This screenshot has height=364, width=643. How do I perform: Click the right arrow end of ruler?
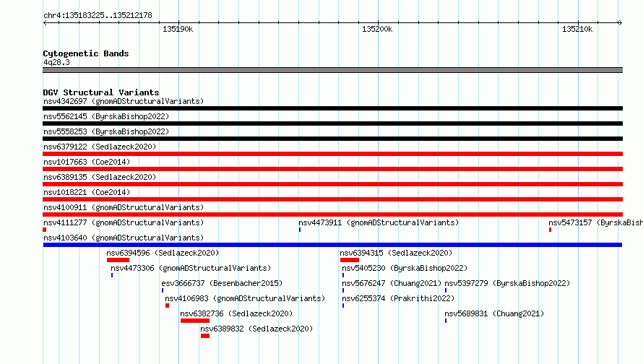[x=620, y=22]
